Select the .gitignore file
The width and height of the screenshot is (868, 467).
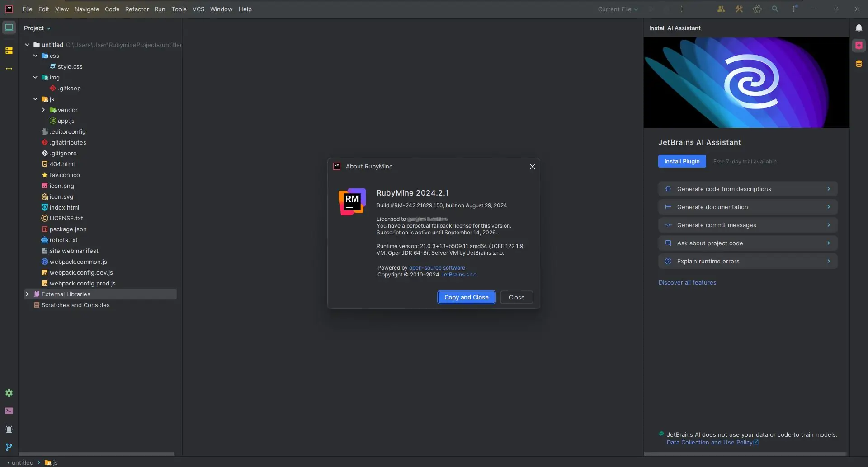click(x=63, y=153)
